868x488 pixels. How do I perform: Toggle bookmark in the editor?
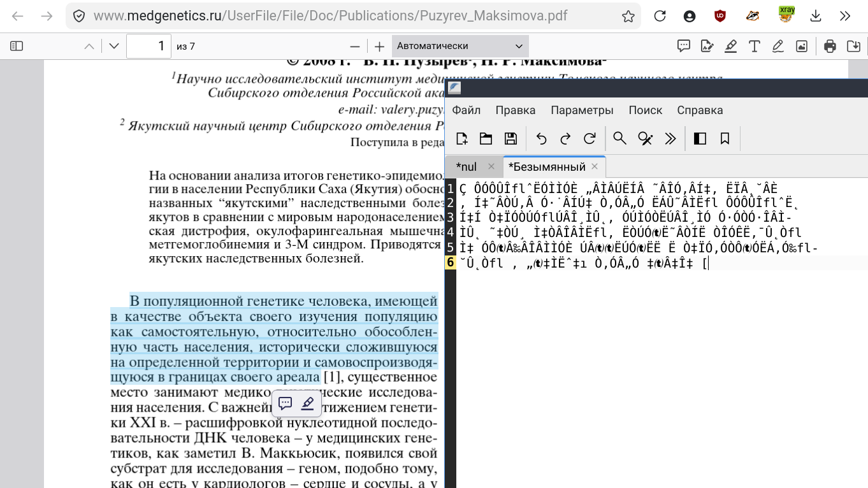point(725,138)
